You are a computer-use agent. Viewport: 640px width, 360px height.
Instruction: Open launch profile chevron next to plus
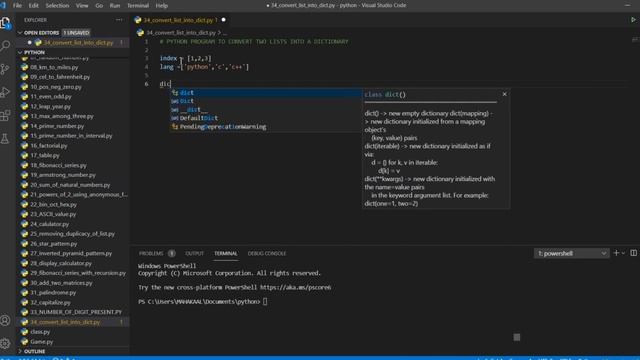coord(623,253)
